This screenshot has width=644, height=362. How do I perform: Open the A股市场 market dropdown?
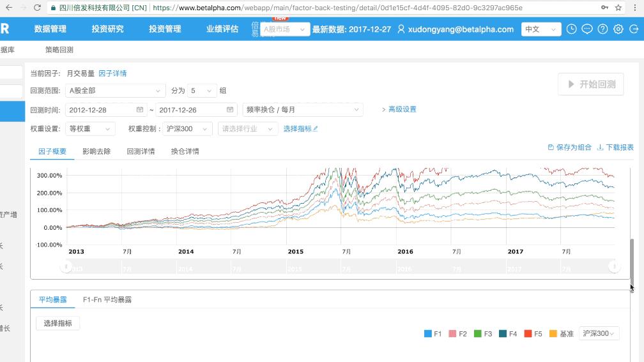click(285, 29)
